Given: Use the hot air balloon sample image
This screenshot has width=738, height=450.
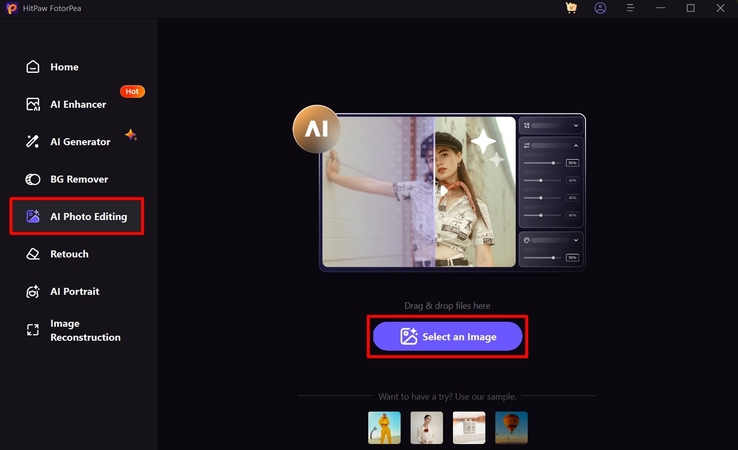Looking at the screenshot, I should click(512, 428).
